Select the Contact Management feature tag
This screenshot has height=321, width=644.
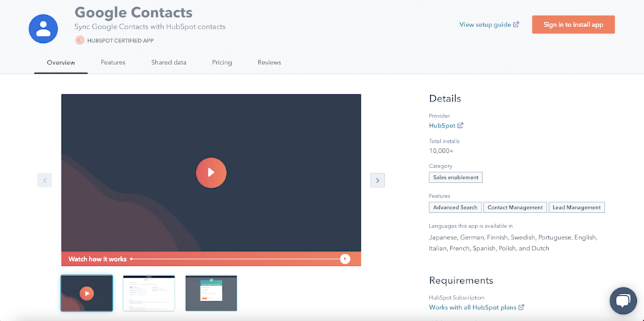[515, 207]
